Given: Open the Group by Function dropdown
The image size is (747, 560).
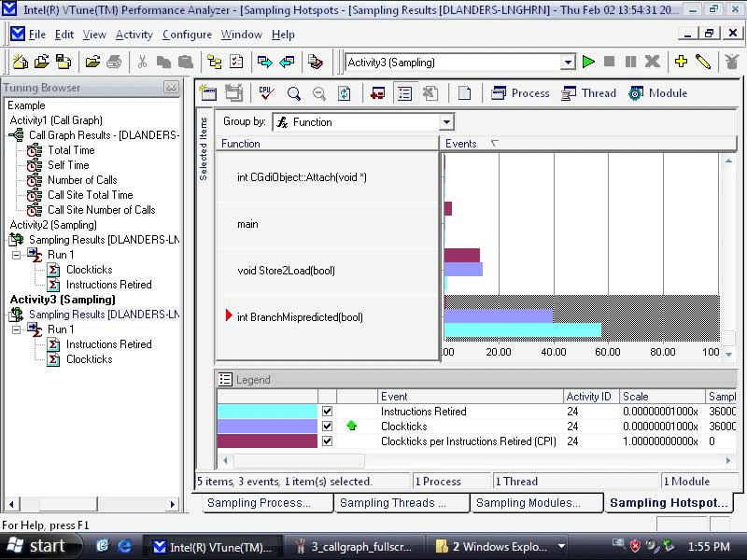Looking at the screenshot, I should pyautogui.click(x=446, y=122).
